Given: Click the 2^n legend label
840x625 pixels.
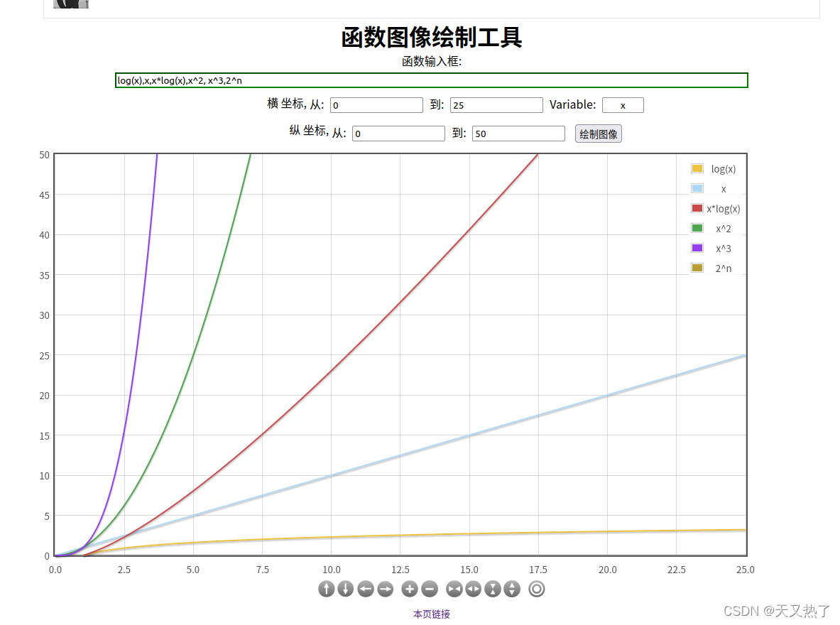Looking at the screenshot, I should [x=724, y=268].
